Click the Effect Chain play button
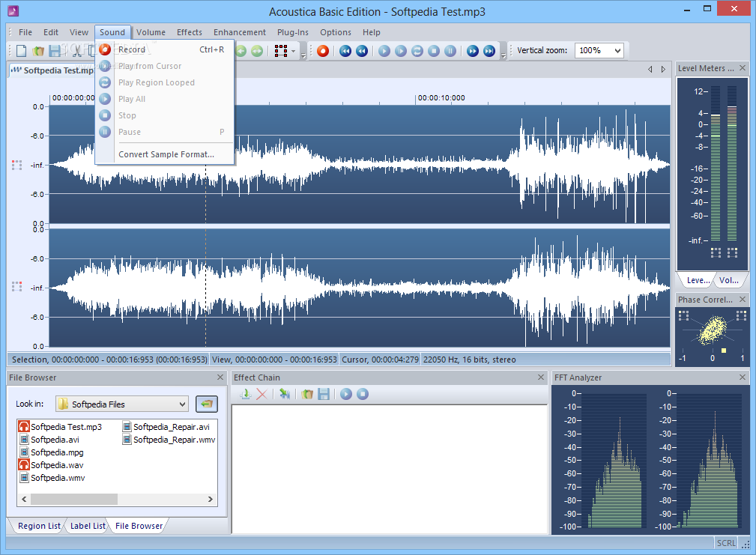The image size is (756, 555). coord(346,394)
